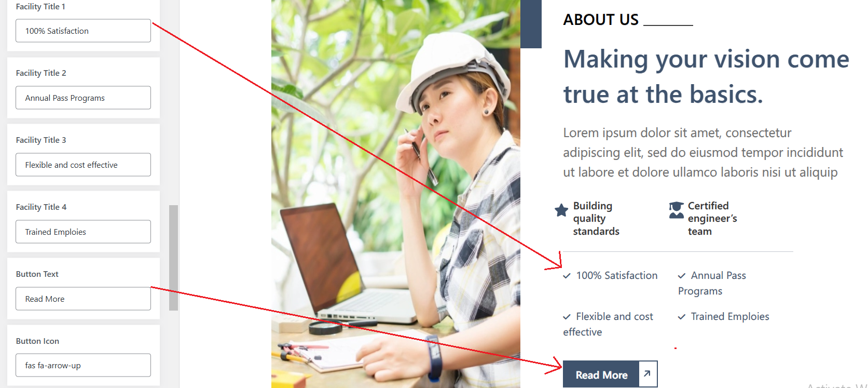Image resolution: width=868 pixels, height=388 pixels.
Task: Click the checkmark icon before 100% Satisfaction
Action: 567,276
